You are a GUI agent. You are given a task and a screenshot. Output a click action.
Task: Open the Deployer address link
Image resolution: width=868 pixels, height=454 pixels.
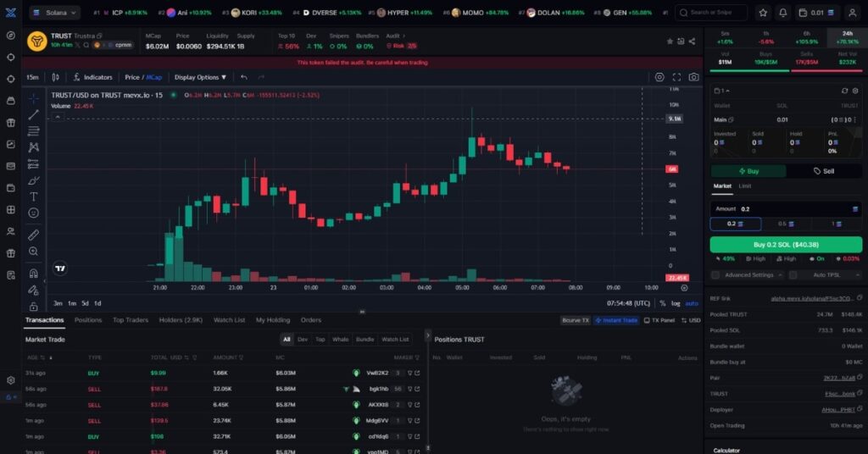pyautogui.click(x=838, y=410)
